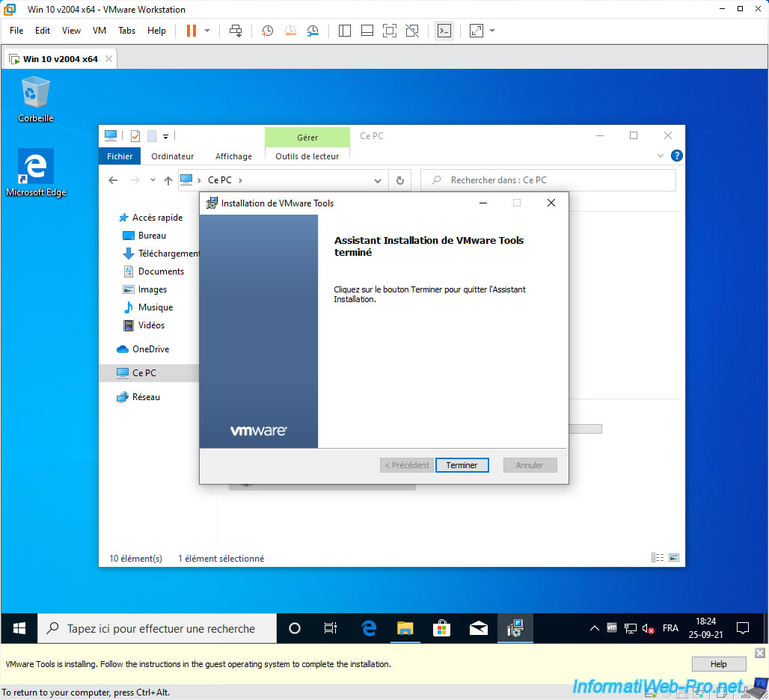This screenshot has height=700, width=769.
Task: Open Outils de lecteur tab
Action: (307, 156)
